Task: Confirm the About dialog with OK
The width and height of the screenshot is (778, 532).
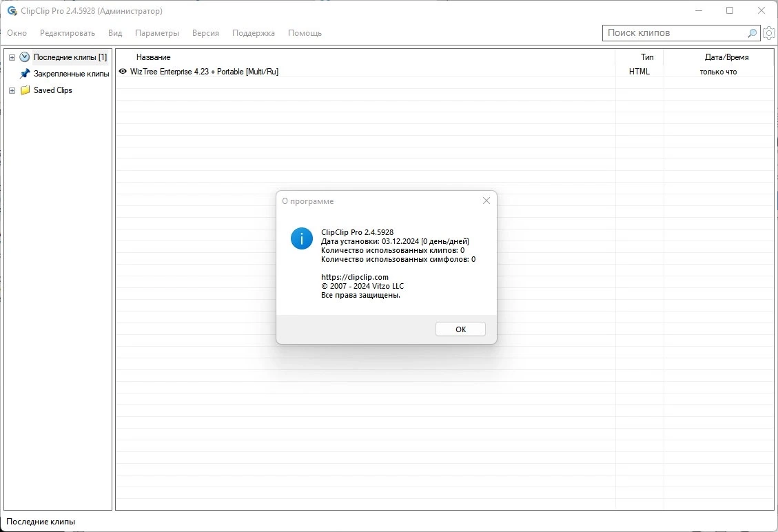Action: [x=460, y=329]
